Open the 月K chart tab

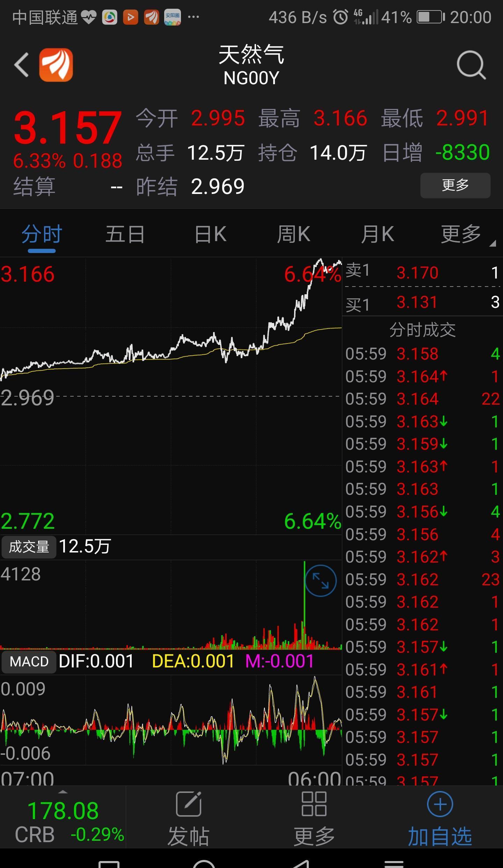[x=378, y=234]
